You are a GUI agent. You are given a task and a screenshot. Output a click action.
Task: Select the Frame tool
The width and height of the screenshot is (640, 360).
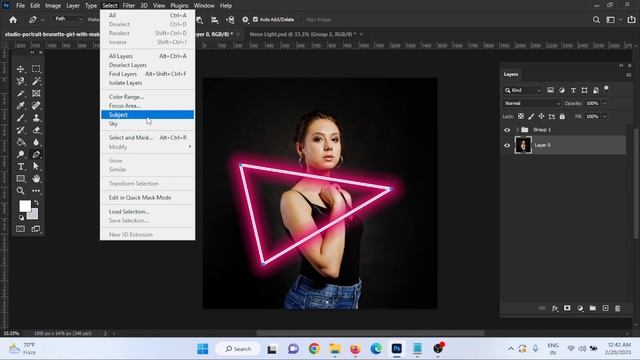36,93
